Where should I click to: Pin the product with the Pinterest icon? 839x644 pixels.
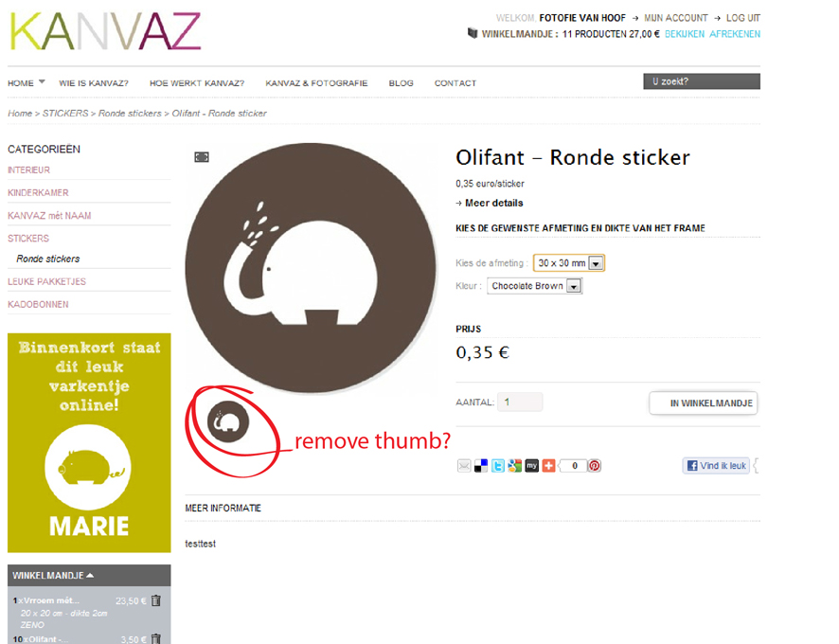pyautogui.click(x=595, y=466)
